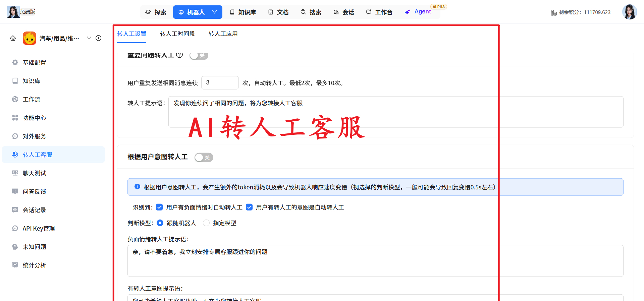Select the 指定模型 radio option

click(206, 223)
